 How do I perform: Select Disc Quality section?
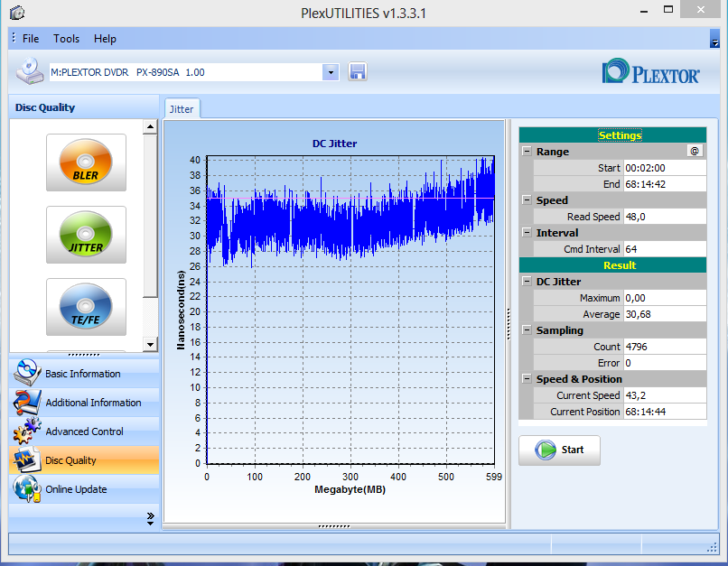tap(84, 460)
